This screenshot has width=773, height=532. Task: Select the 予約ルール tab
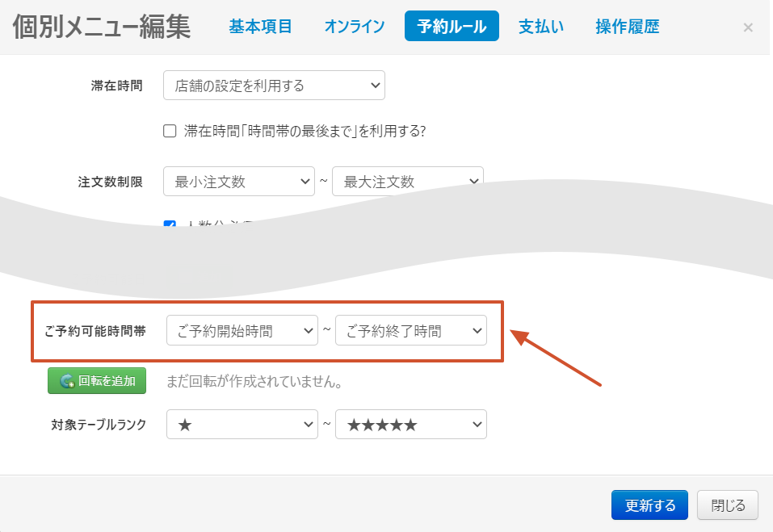coord(452,26)
